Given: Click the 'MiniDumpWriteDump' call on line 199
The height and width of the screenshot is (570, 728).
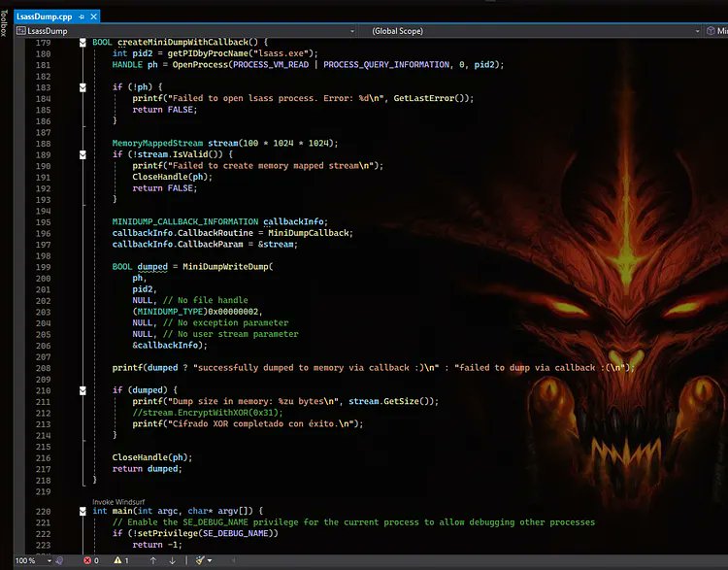Looking at the screenshot, I should tap(225, 267).
